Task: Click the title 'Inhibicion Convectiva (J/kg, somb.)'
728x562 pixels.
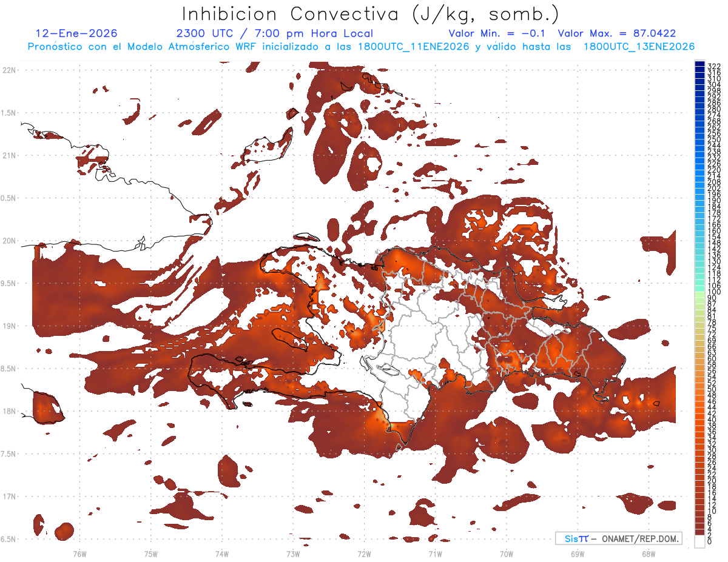Action: click(x=371, y=15)
